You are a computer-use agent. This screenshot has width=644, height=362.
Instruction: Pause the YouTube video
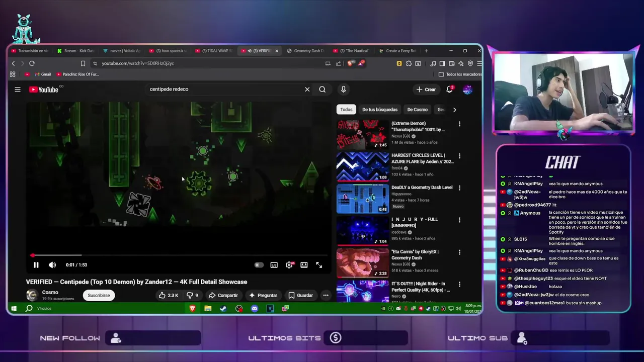[x=36, y=265]
